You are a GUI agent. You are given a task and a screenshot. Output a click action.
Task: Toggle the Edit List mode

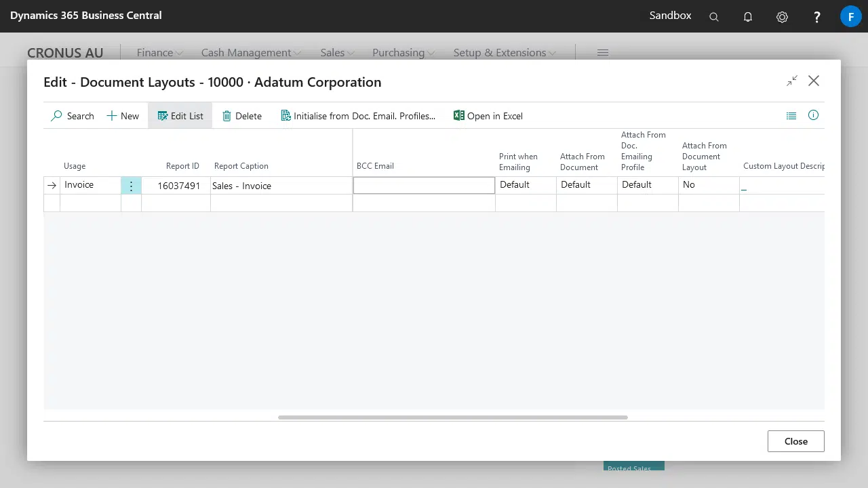coord(180,116)
